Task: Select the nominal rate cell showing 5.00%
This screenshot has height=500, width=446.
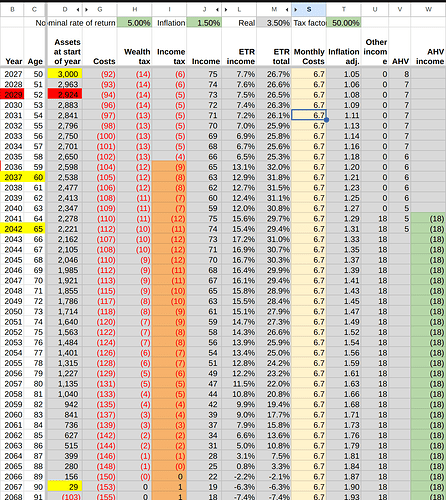Action: (x=135, y=23)
